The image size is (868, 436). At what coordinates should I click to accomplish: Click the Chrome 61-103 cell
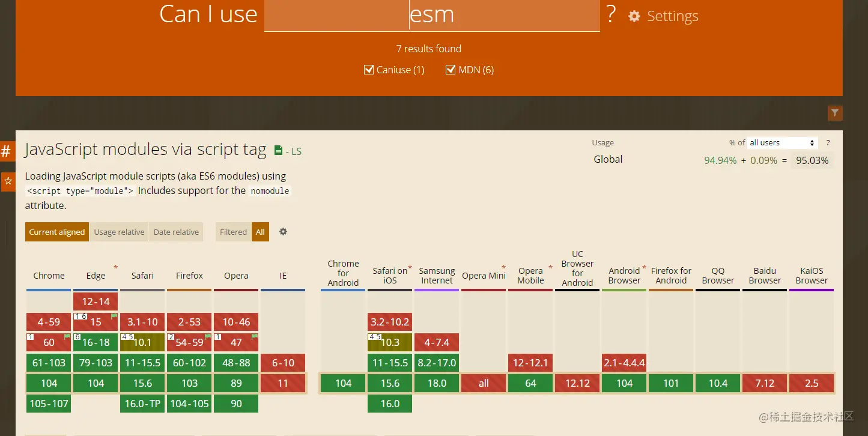[49, 363]
